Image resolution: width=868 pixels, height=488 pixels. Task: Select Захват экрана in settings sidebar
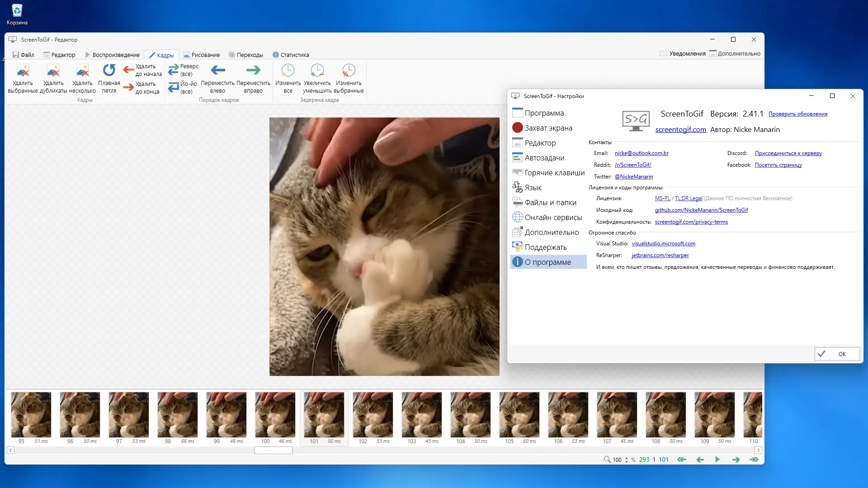tap(548, 128)
